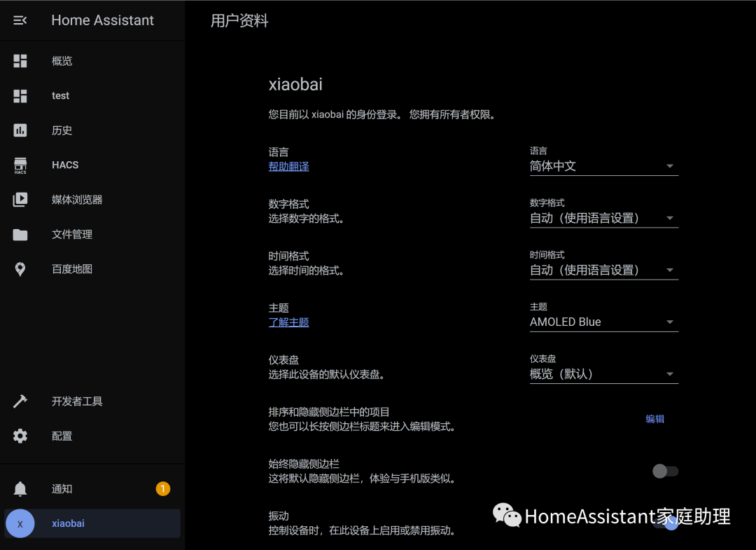
Task: Select 媒体浏览器 in the sidebar
Action: [92, 200]
